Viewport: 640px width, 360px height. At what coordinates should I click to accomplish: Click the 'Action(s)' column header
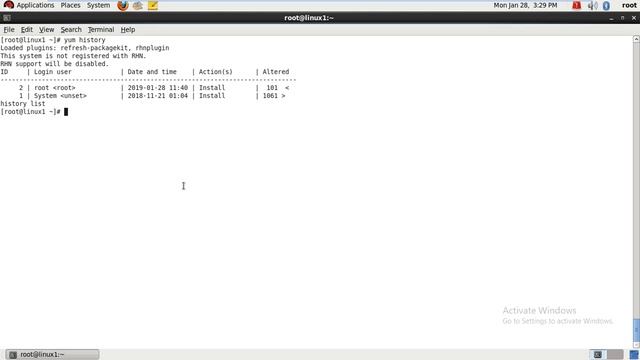click(216, 72)
